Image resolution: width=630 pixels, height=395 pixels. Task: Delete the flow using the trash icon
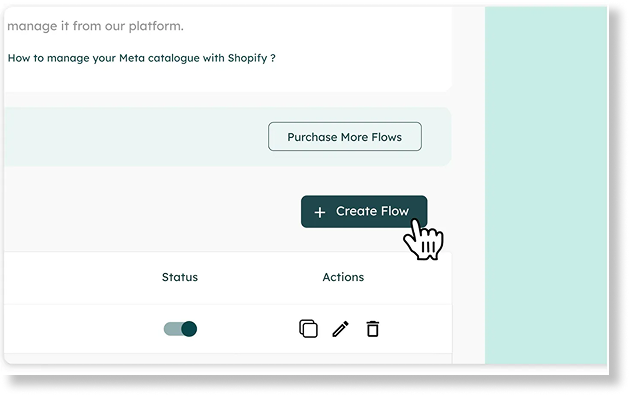pyautogui.click(x=372, y=329)
